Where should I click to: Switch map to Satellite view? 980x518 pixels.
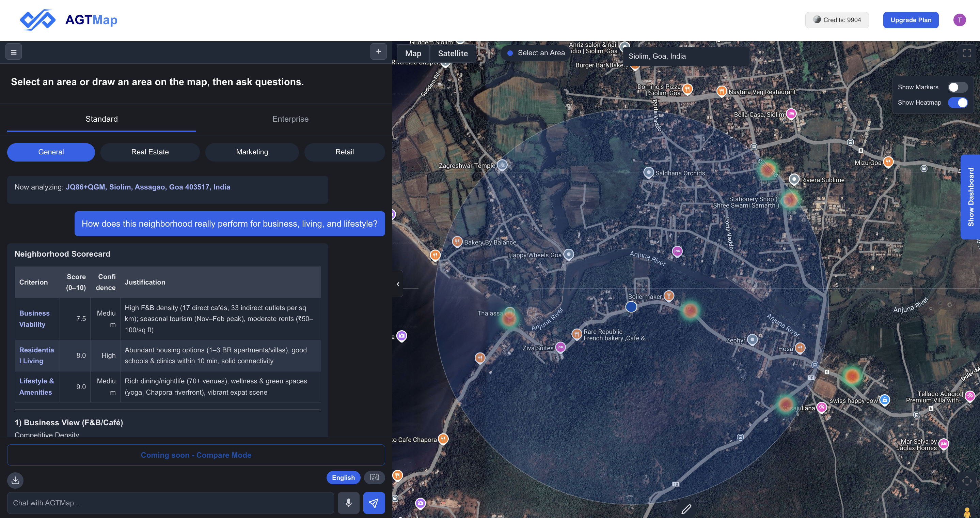click(452, 53)
